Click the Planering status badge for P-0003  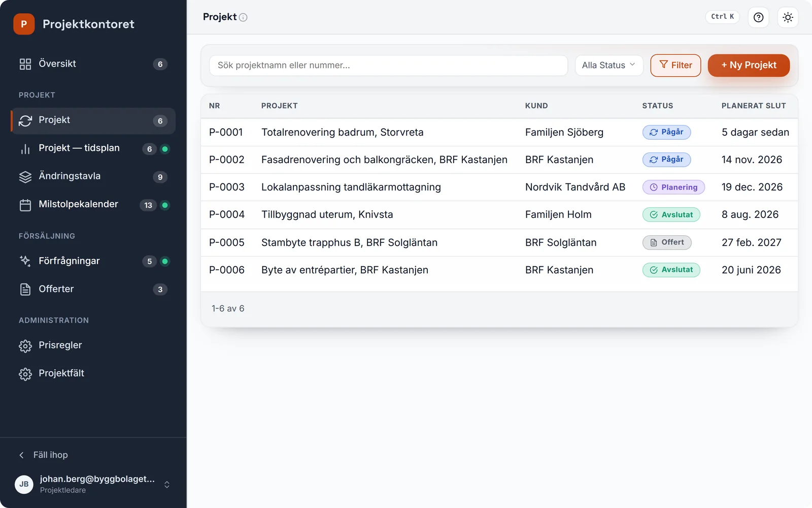673,187
